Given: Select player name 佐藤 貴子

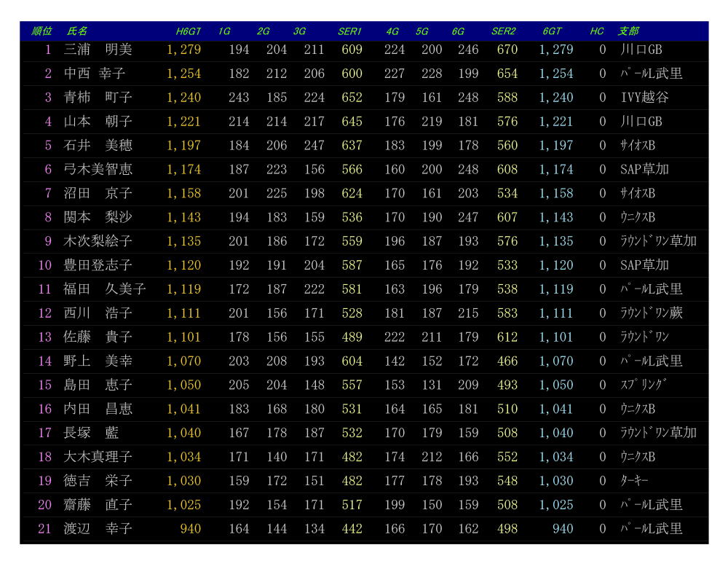Looking at the screenshot, I should click(98, 337).
